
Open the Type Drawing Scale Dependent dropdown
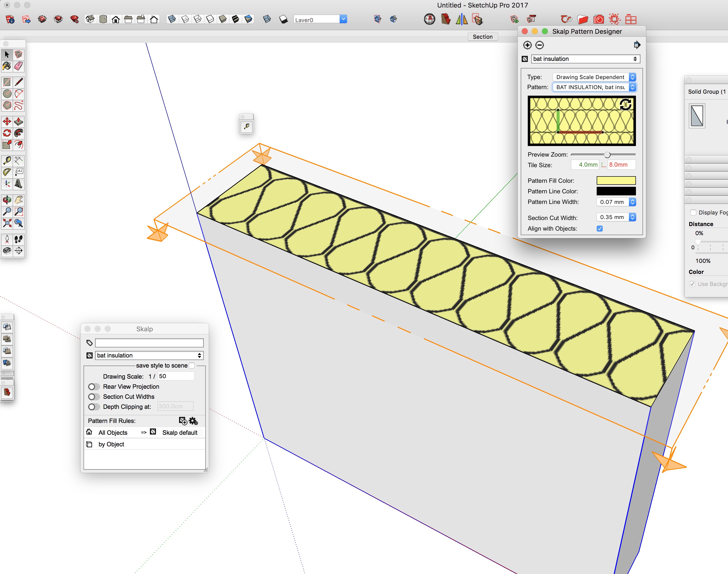[594, 77]
